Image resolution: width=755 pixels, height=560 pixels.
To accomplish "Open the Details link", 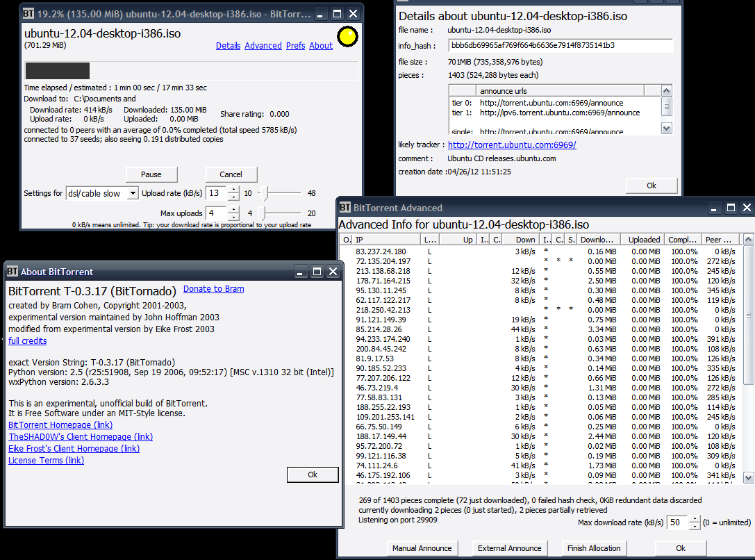I will pyautogui.click(x=229, y=46).
